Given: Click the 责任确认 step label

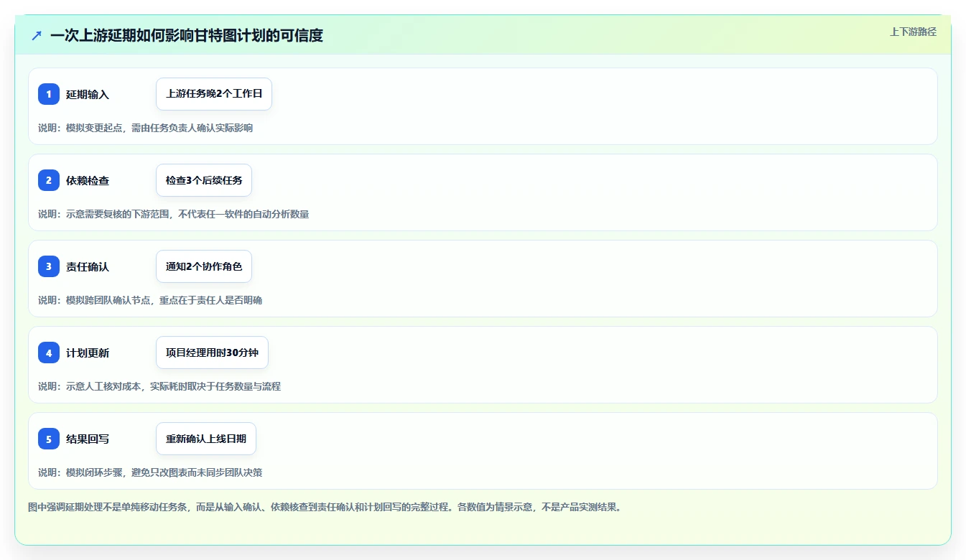Looking at the screenshot, I should 88,266.
